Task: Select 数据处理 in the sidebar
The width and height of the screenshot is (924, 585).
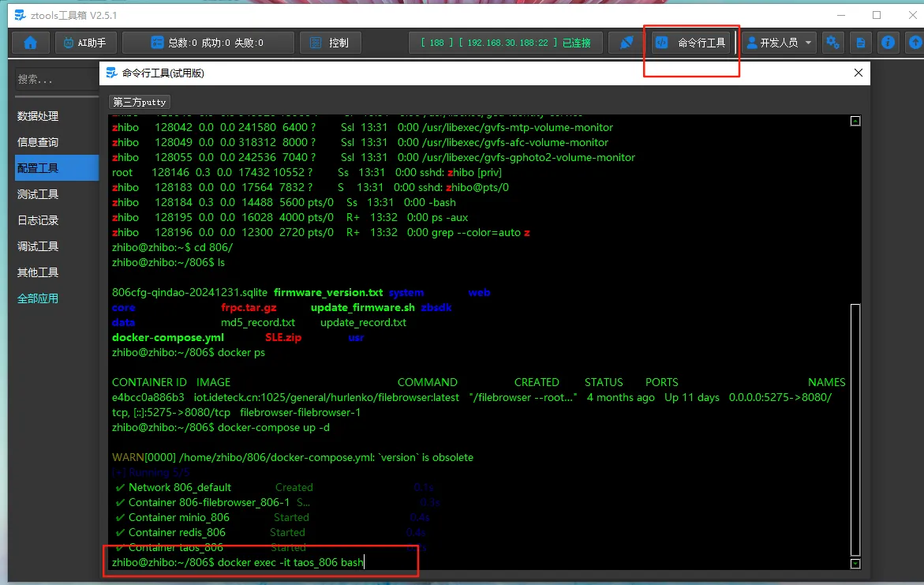Action: tap(38, 116)
